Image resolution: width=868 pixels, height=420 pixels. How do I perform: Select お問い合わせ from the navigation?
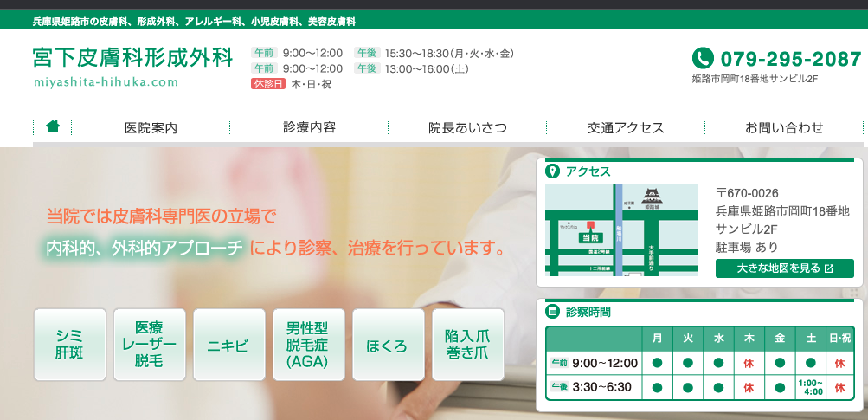784,127
